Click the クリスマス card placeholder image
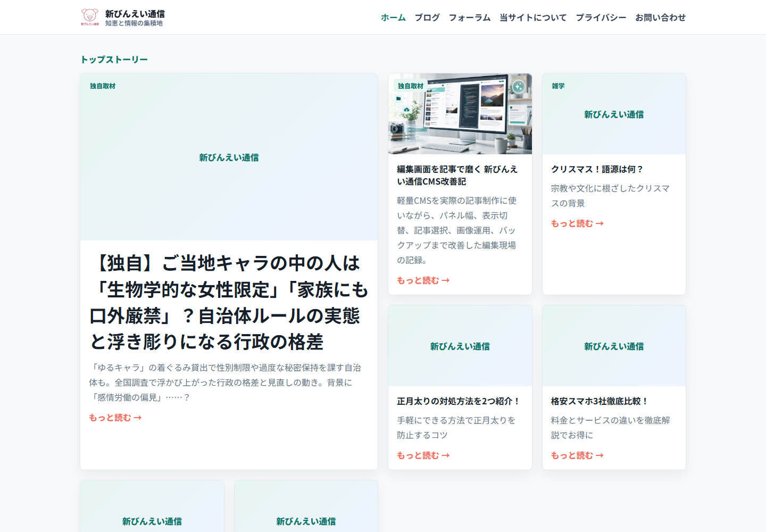 point(614,114)
